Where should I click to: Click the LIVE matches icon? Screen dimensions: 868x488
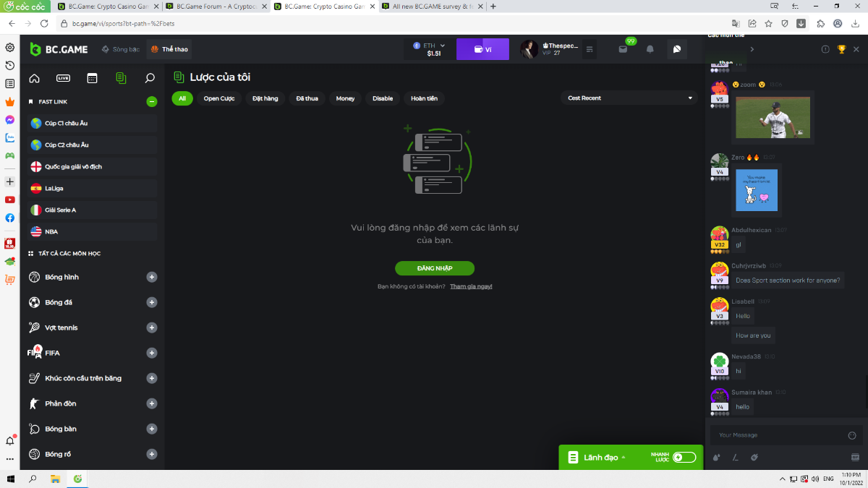pos(63,78)
